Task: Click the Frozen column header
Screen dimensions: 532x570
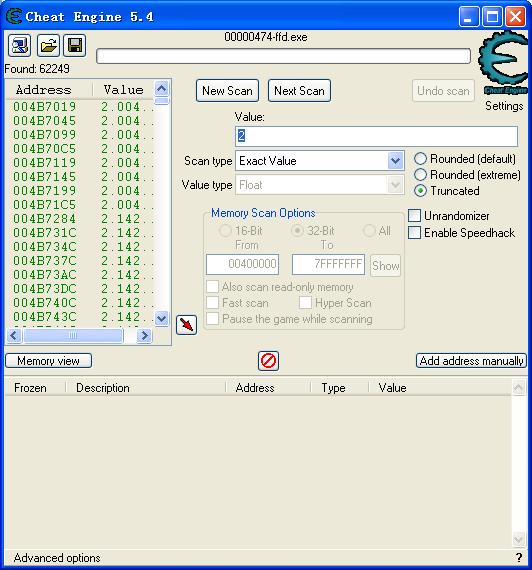Action: coord(35,388)
